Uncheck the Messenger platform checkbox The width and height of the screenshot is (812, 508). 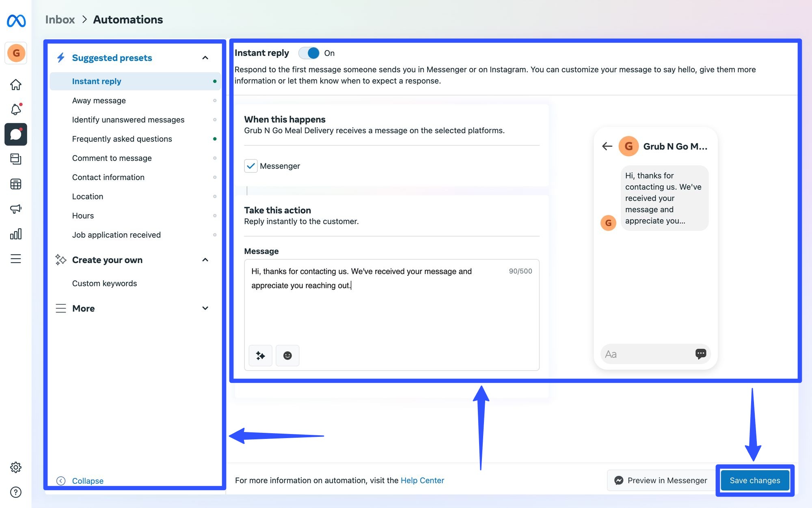(x=251, y=166)
